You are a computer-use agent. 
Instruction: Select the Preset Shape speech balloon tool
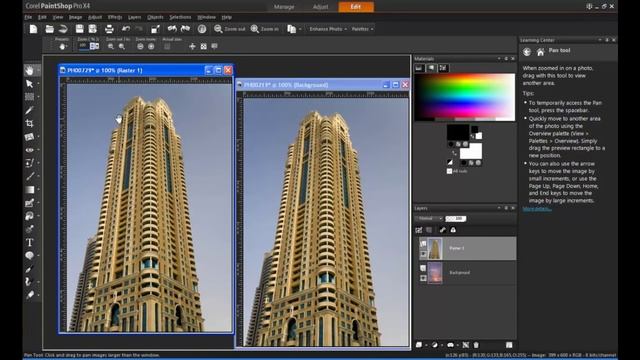(x=29, y=256)
